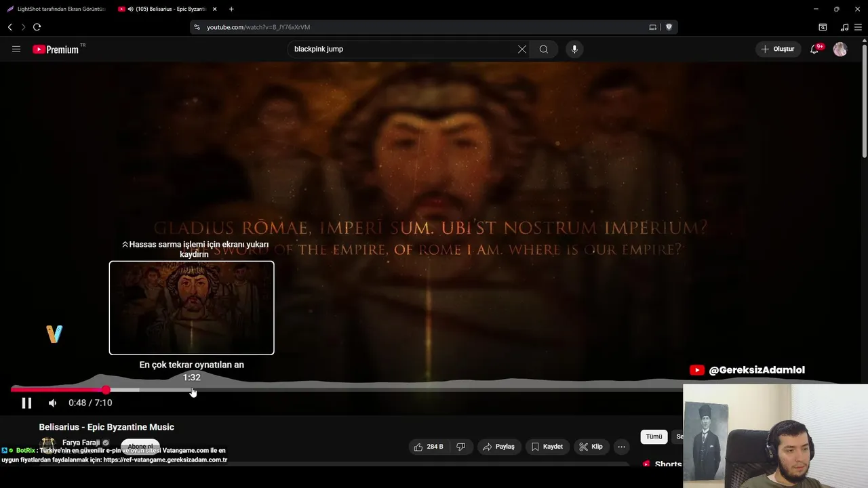Open YouTube guide hamburger menu
The width and height of the screenshot is (868, 488).
(16, 49)
